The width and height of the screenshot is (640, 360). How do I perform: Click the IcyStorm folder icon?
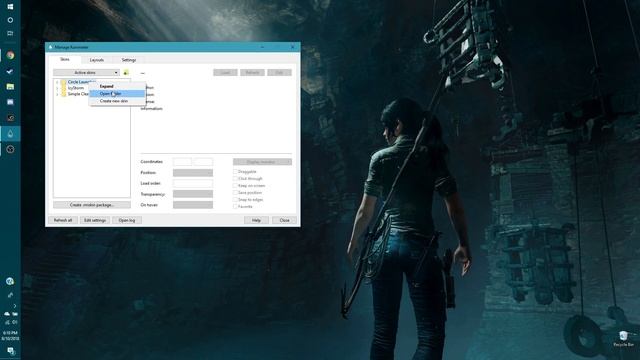coord(64,88)
